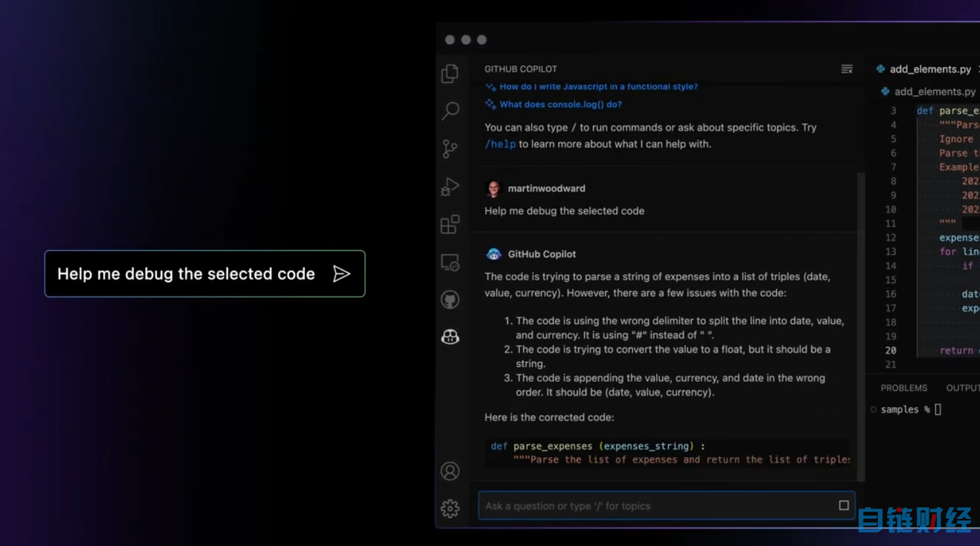Image resolution: width=980 pixels, height=546 pixels.
Task: Click line number 12 in the gutter
Action: coord(891,237)
